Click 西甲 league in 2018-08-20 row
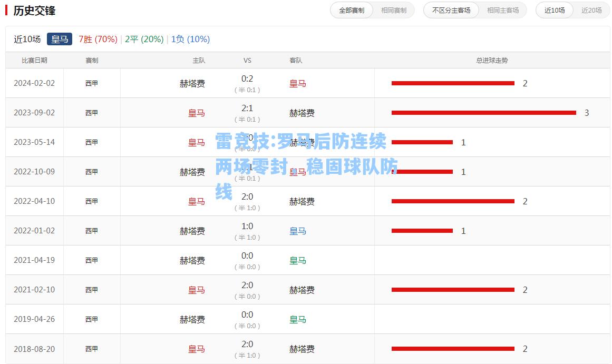Image resolution: width=612 pixels, height=364 pixels. point(92,349)
